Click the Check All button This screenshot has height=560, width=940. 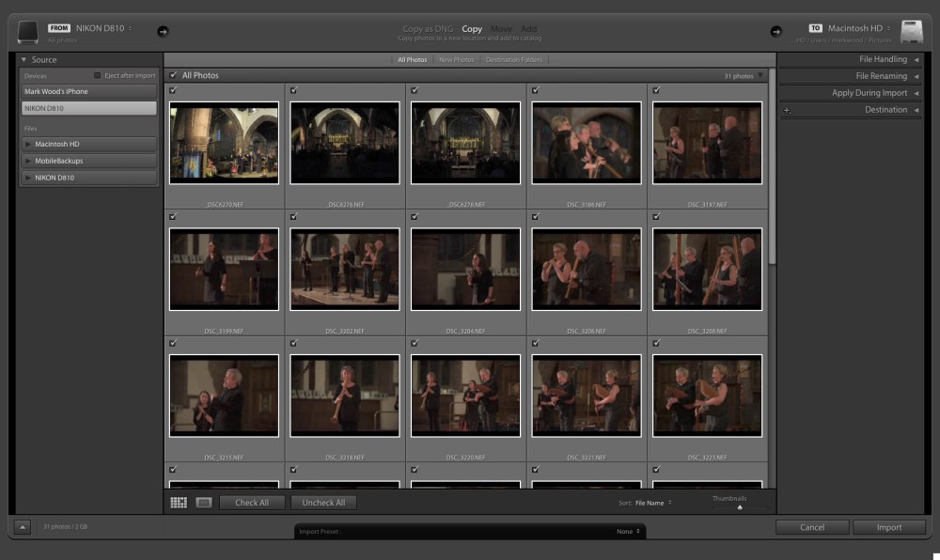click(x=252, y=503)
